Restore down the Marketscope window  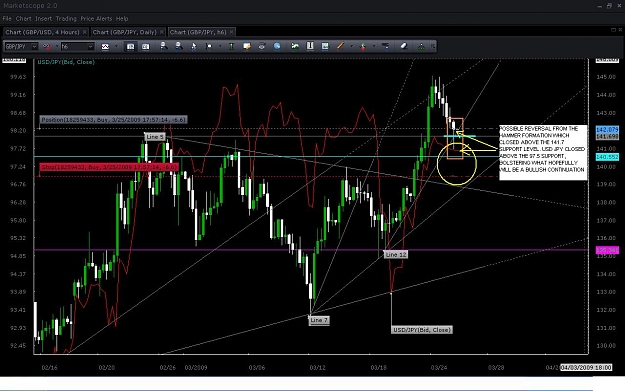pos(609,6)
